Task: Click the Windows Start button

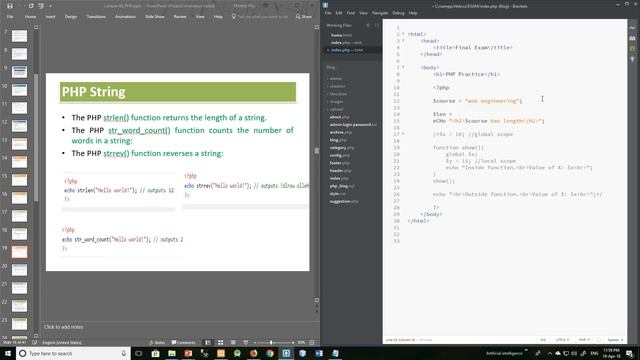Action: click(x=8, y=353)
